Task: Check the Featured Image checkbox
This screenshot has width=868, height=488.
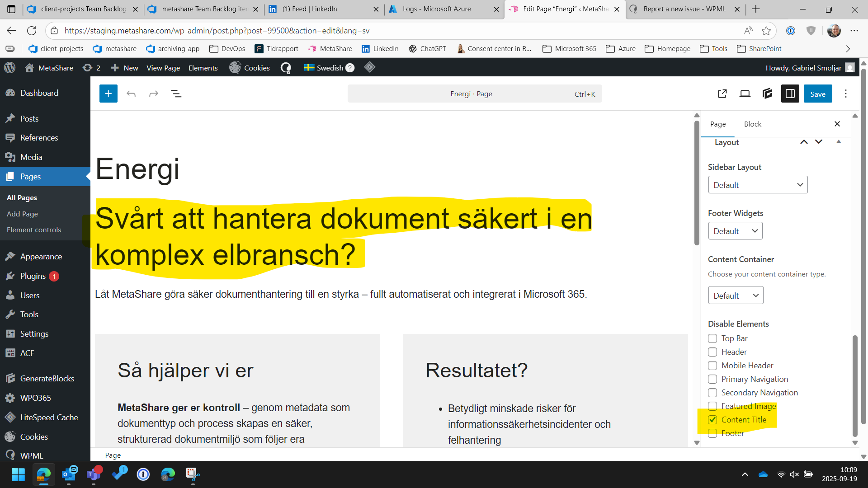Action: click(712, 406)
